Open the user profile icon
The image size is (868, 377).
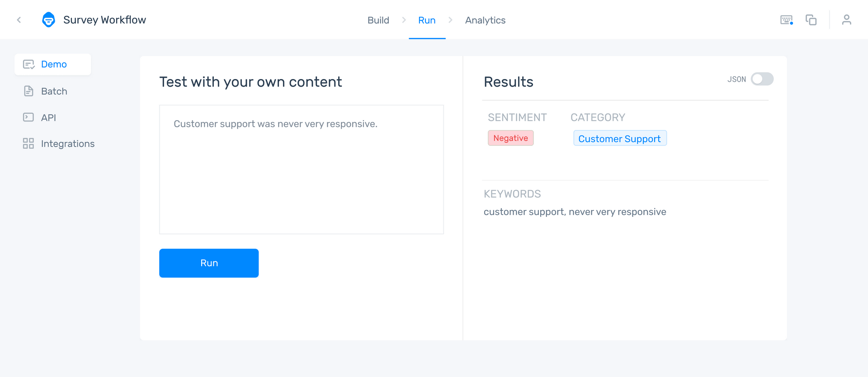pyautogui.click(x=846, y=20)
